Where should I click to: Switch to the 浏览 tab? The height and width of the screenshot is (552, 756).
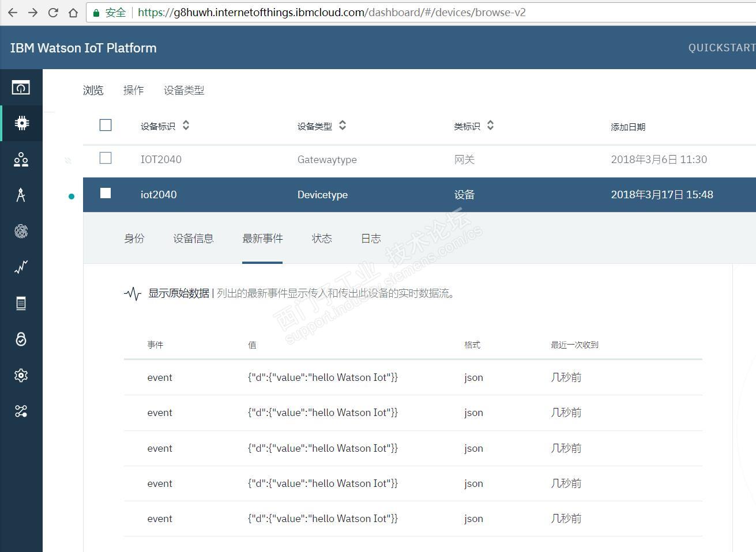[x=93, y=90]
